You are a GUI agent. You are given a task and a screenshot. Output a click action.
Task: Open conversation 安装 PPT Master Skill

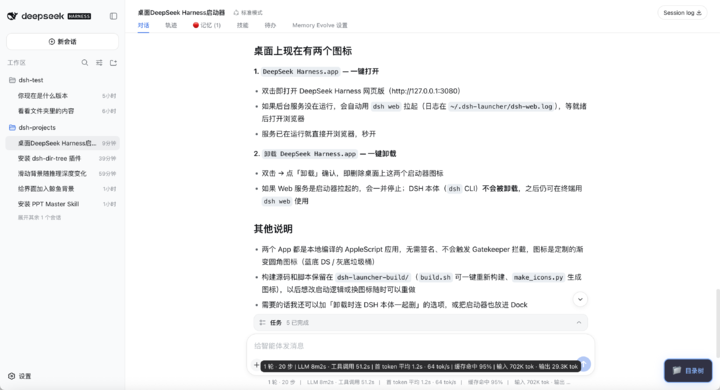pyautogui.click(x=62, y=203)
